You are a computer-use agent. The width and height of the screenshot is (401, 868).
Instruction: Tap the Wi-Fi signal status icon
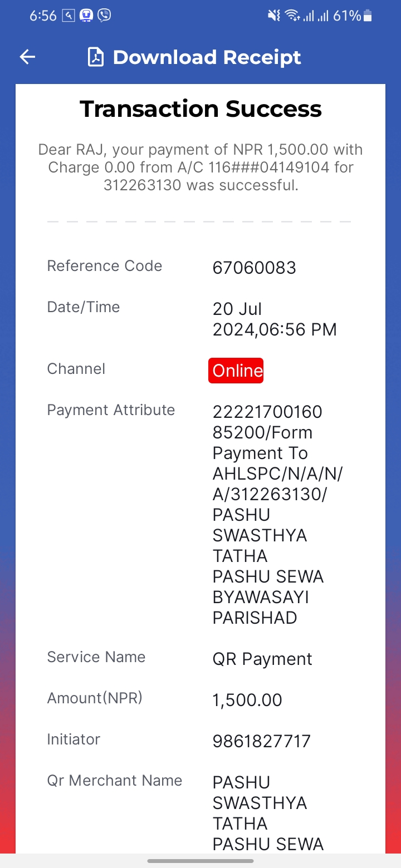[x=292, y=16]
